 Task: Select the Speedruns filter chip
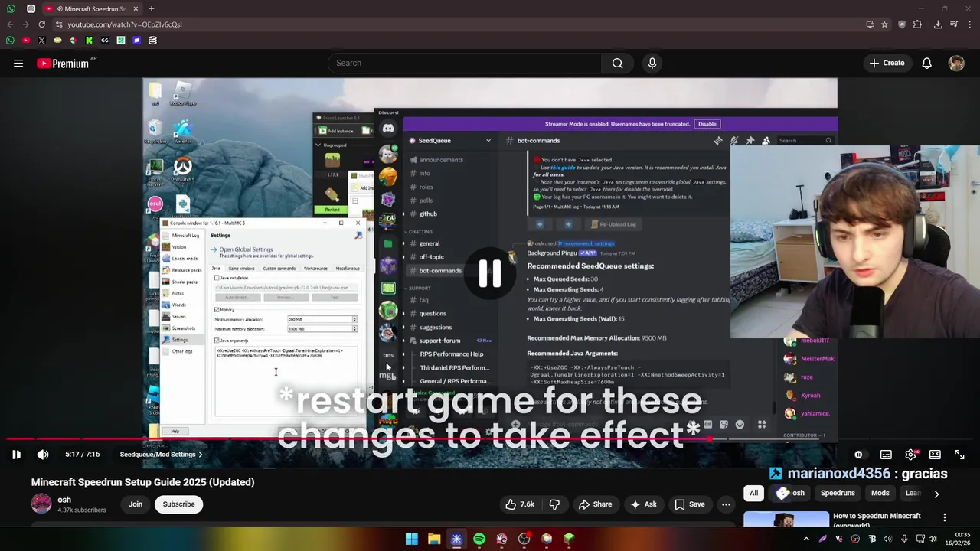838,493
